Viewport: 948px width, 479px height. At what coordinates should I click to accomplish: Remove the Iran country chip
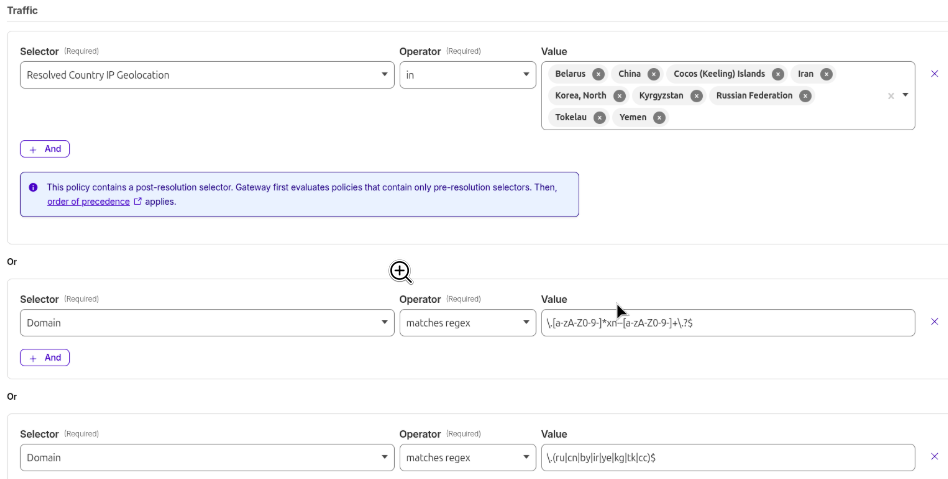(826, 74)
